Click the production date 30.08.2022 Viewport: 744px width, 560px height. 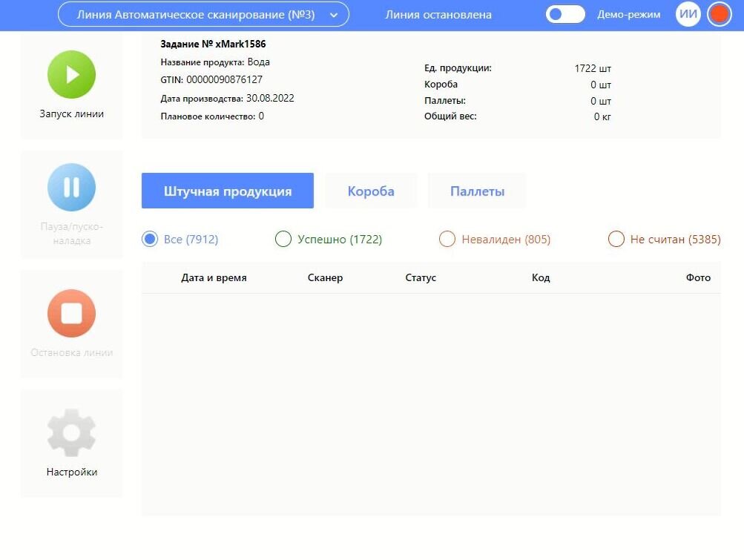(270, 98)
